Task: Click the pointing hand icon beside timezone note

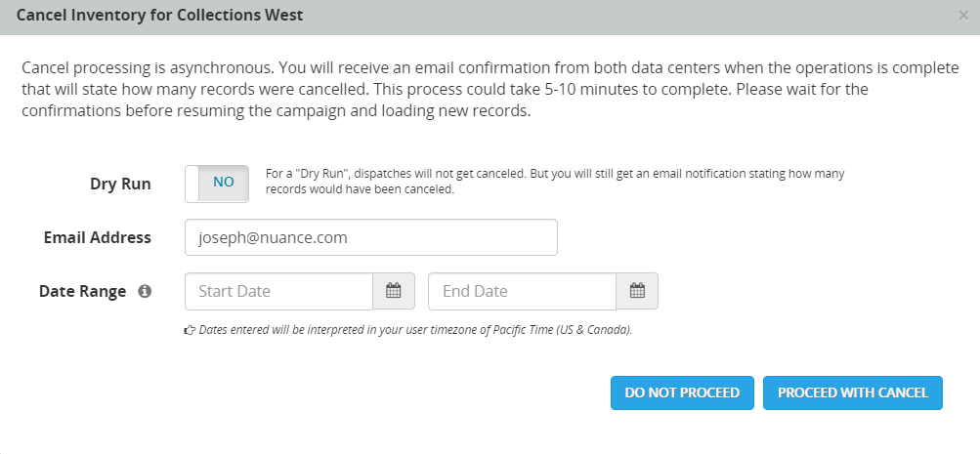Action: 190,330
